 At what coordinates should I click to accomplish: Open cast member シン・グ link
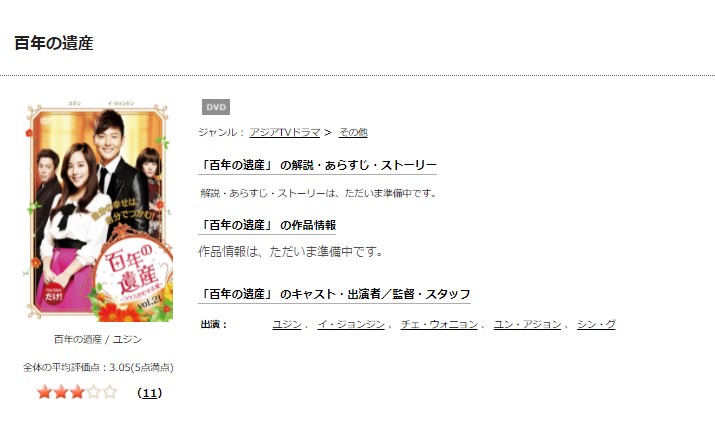(x=596, y=324)
